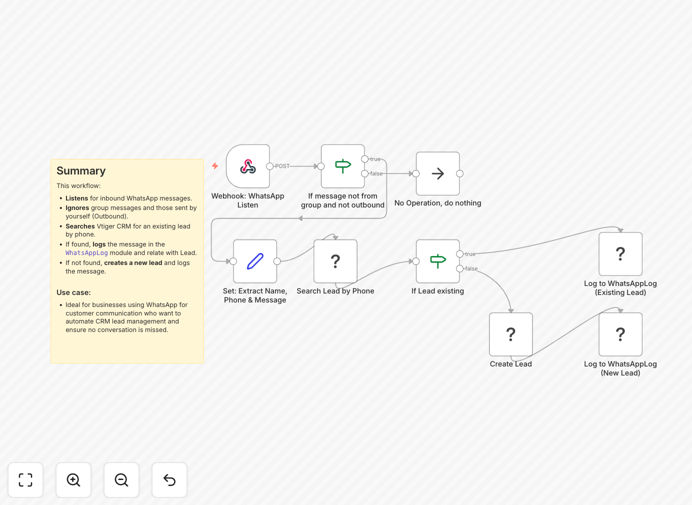The height and width of the screenshot is (505, 692).
Task: Click the WhatsAppLog code text in the note
Action: pos(86,253)
